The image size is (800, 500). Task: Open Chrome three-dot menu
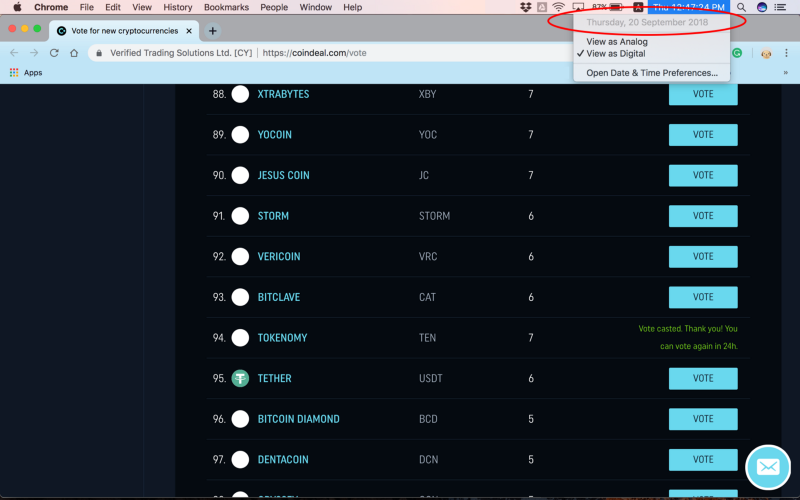click(786, 53)
